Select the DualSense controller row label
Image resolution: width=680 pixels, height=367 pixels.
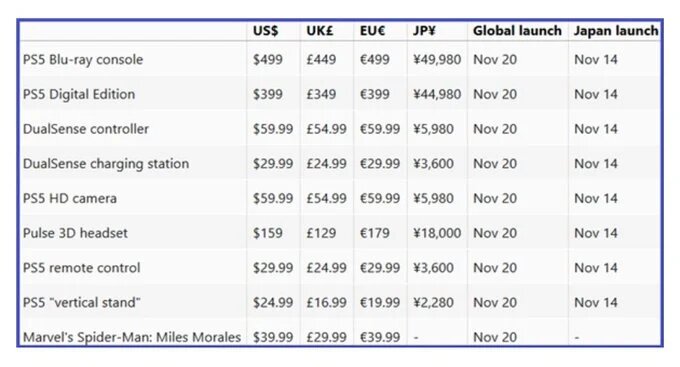(86, 129)
